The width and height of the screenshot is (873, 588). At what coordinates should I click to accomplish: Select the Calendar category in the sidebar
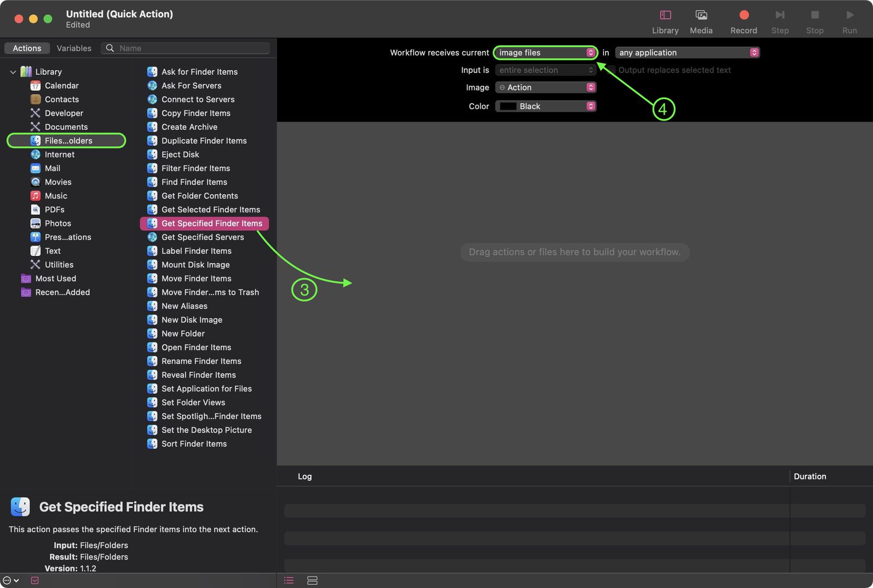pos(61,85)
